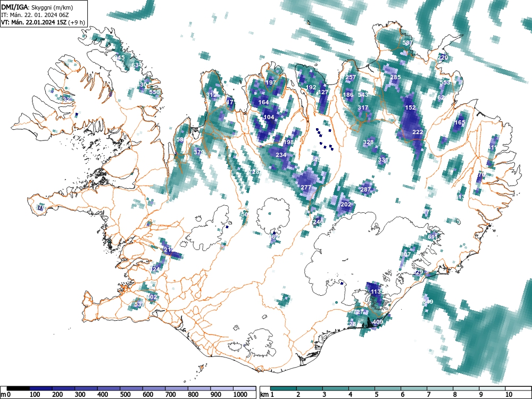
Task: Click visibility value 849 off the southeast coast
Action: point(428,302)
